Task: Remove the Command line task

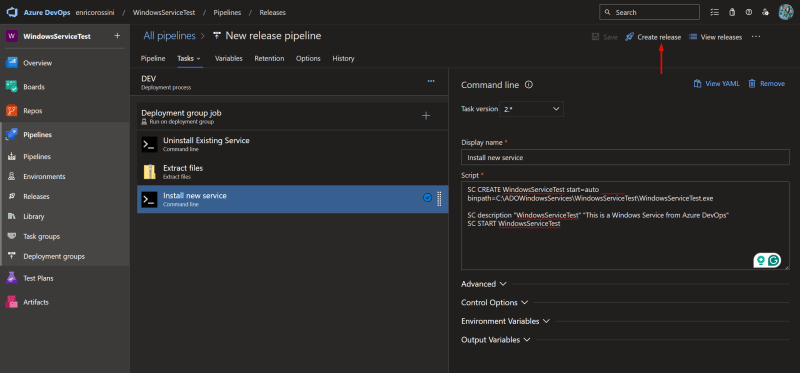Action: [x=766, y=84]
